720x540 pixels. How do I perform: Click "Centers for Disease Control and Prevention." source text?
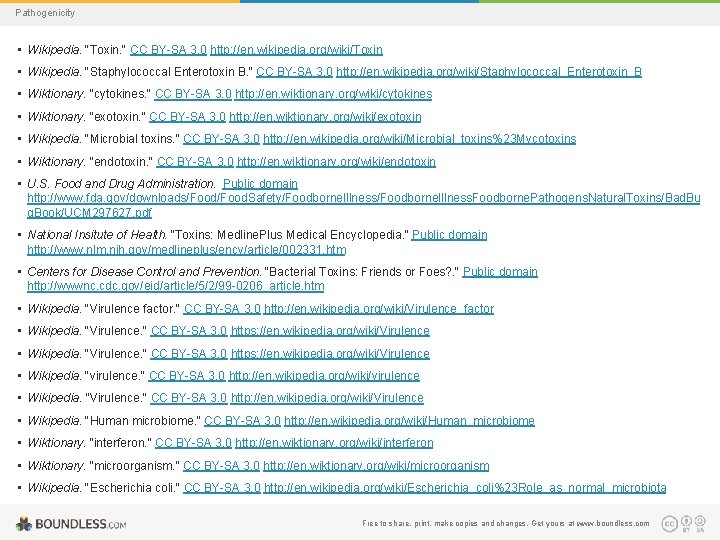(144, 271)
